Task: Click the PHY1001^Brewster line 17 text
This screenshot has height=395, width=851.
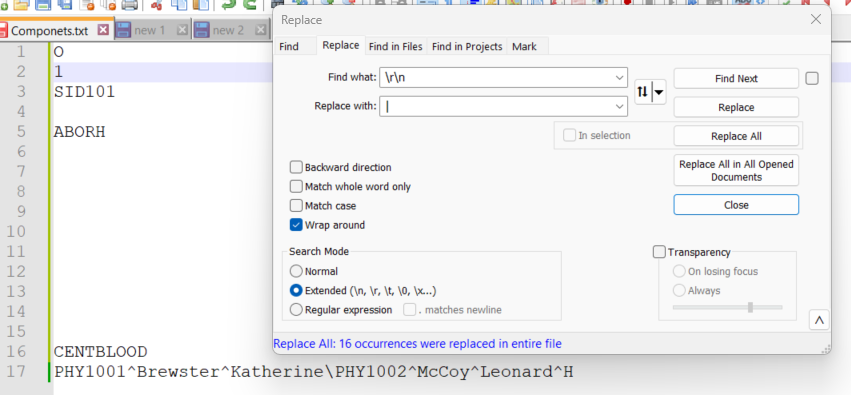Action: click(314, 372)
